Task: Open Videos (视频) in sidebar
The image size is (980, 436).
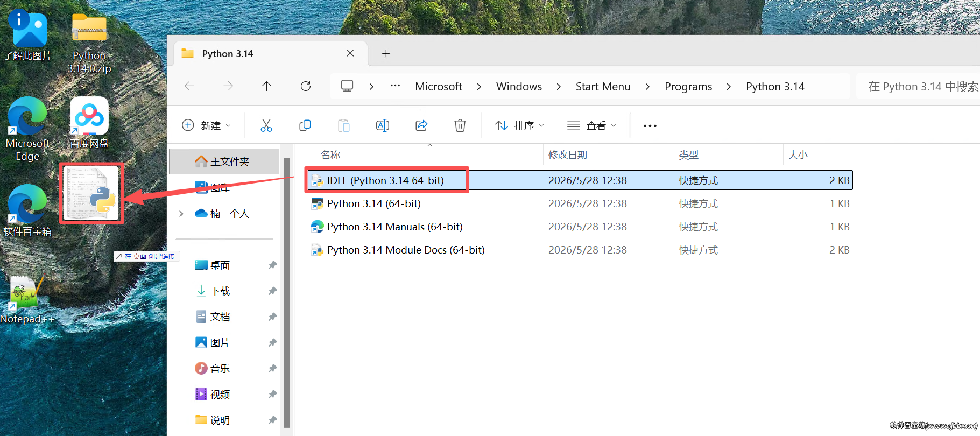Action: point(213,395)
